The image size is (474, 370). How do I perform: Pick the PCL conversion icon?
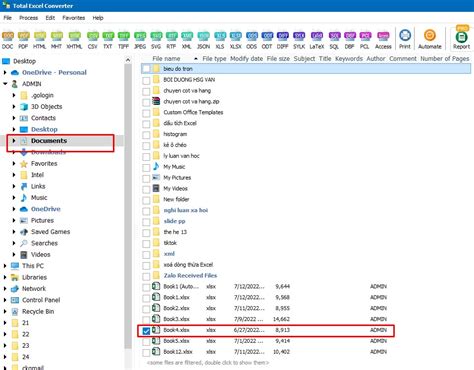(365, 40)
